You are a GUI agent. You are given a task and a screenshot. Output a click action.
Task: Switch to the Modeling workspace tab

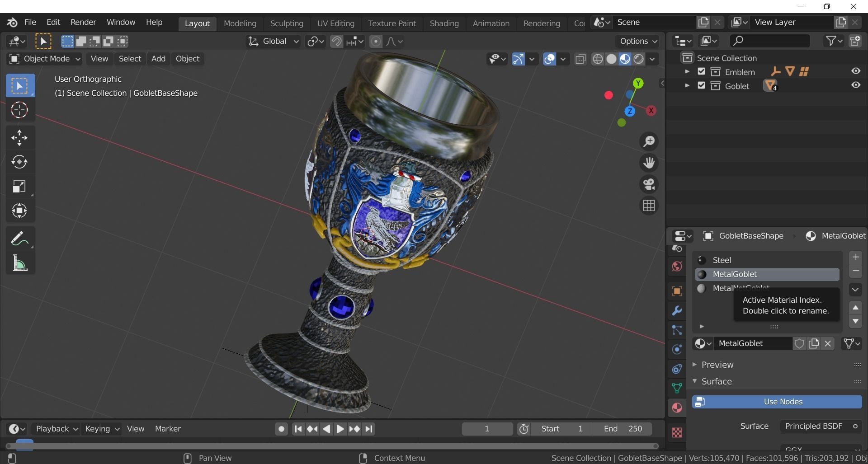pyautogui.click(x=240, y=23)
